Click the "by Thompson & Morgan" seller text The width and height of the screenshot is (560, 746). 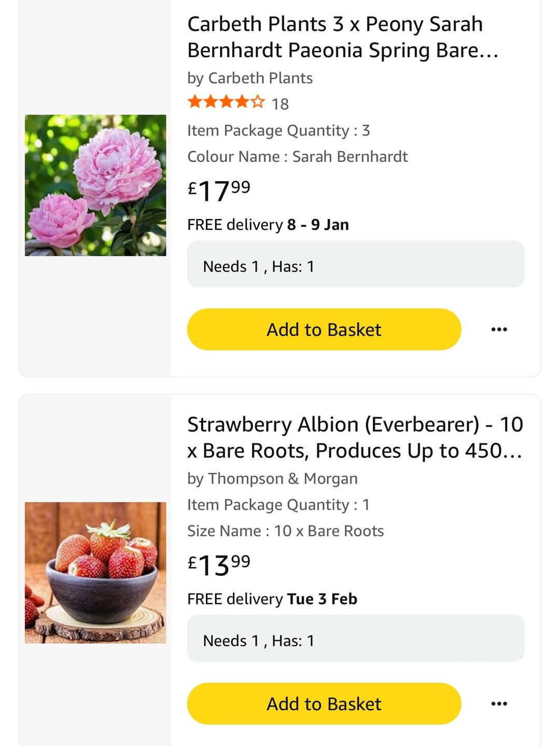click(x=272, y=479)
